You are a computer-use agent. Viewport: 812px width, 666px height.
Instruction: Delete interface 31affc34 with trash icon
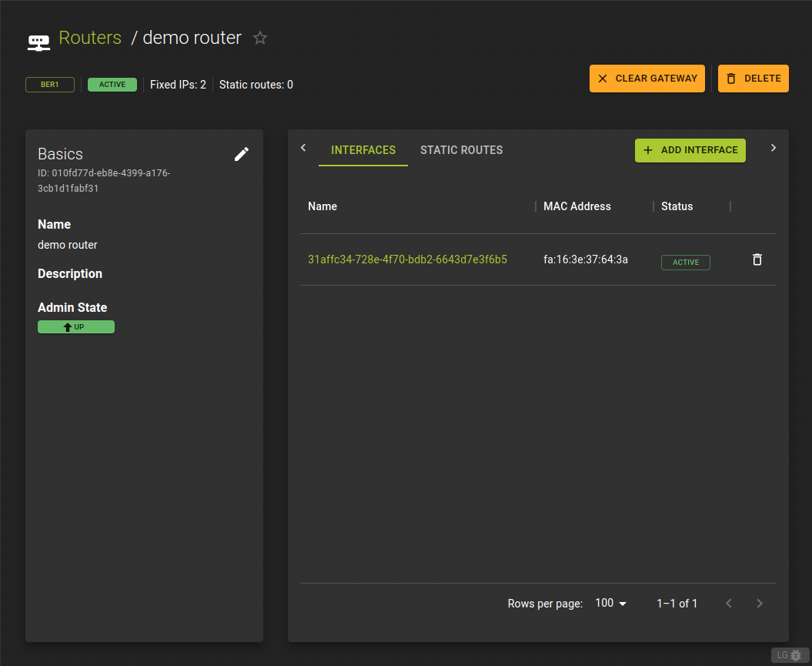pyautogui.click(x=757, y=259)
